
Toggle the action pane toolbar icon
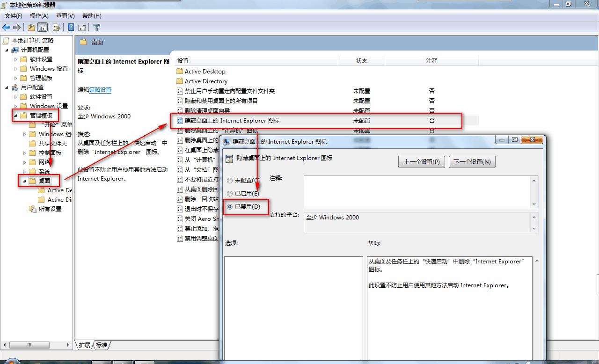click(81, 27)
